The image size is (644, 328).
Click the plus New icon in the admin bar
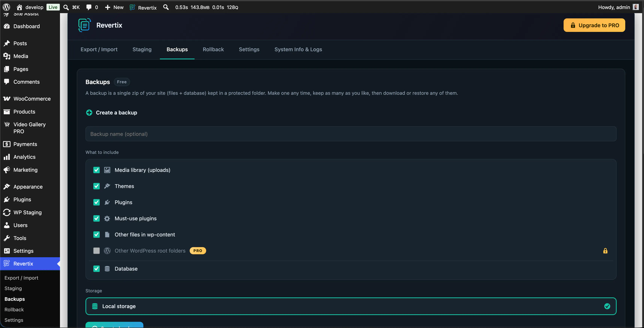pyautogui.click(x=108, y=7)
